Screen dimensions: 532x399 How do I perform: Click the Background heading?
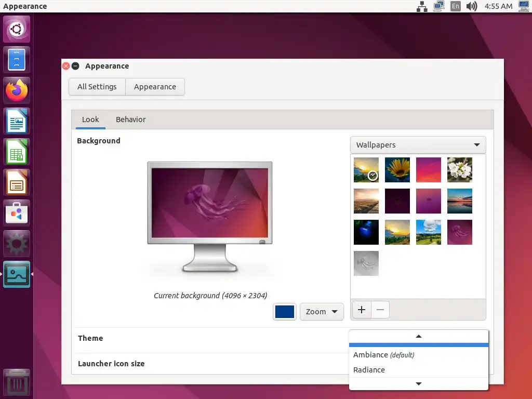pyautogui.click(x=99, y=141)
